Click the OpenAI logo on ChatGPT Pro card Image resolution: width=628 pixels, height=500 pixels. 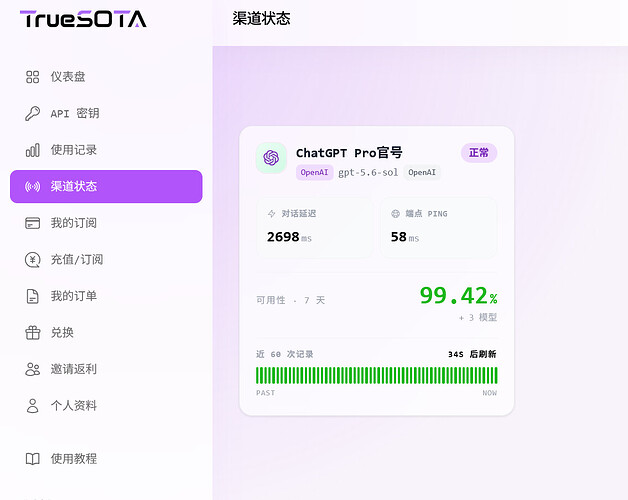coord(271,158)
